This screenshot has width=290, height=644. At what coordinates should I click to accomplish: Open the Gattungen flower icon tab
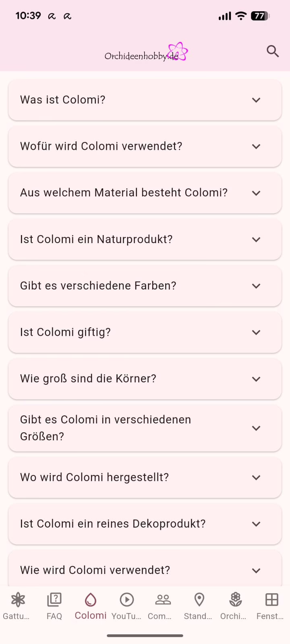tap(18, 600)
